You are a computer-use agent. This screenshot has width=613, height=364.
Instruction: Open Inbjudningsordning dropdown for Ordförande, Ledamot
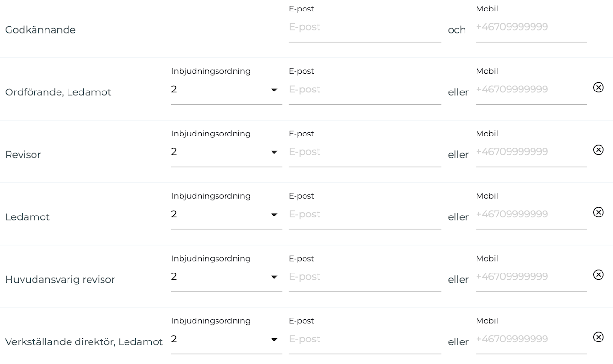[x=226, y=90]
